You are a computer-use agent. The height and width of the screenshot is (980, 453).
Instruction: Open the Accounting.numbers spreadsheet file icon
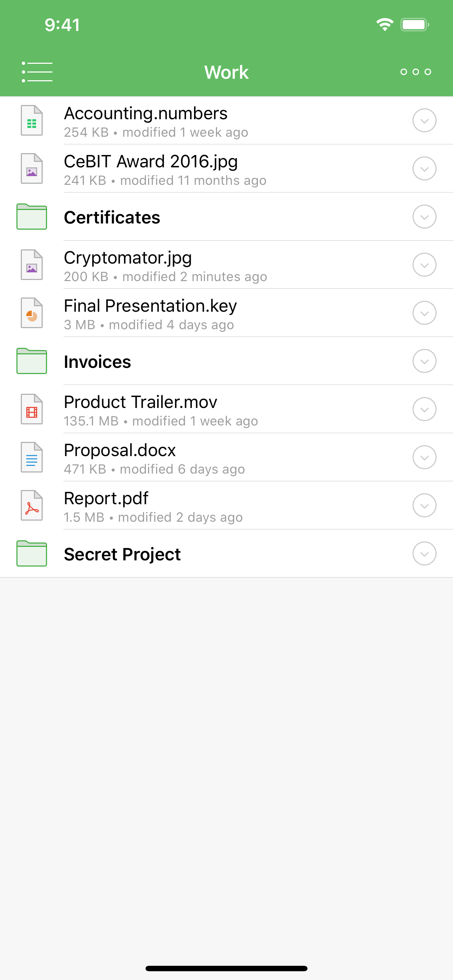[x=32, y=120]
